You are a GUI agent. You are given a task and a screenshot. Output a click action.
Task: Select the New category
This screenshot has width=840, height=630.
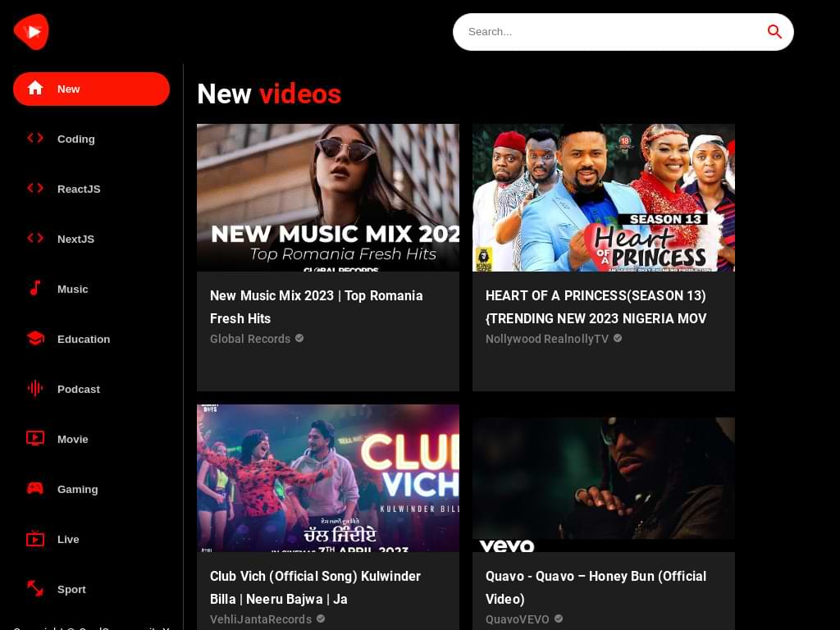coord(92,89)
